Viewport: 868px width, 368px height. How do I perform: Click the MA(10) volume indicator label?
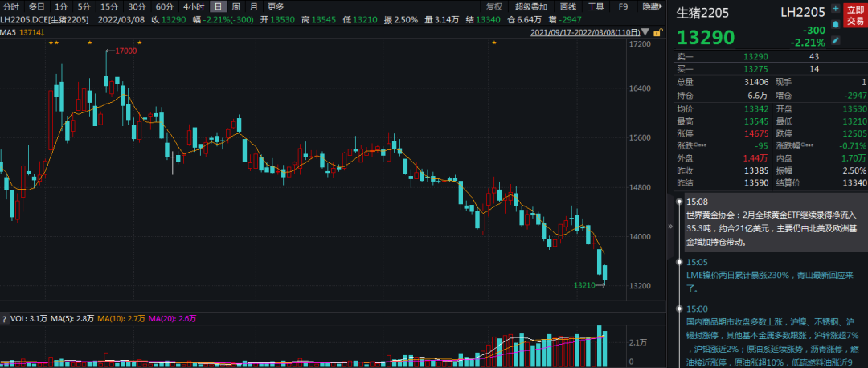(121, 319)
